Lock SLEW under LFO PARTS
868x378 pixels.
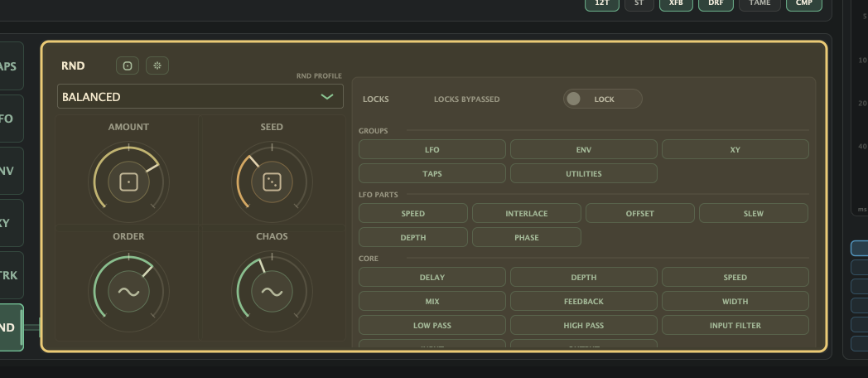point(754,213)
